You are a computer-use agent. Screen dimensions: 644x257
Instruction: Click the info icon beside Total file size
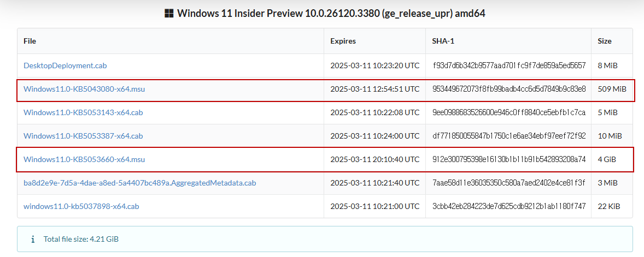(x=33, y=239)
